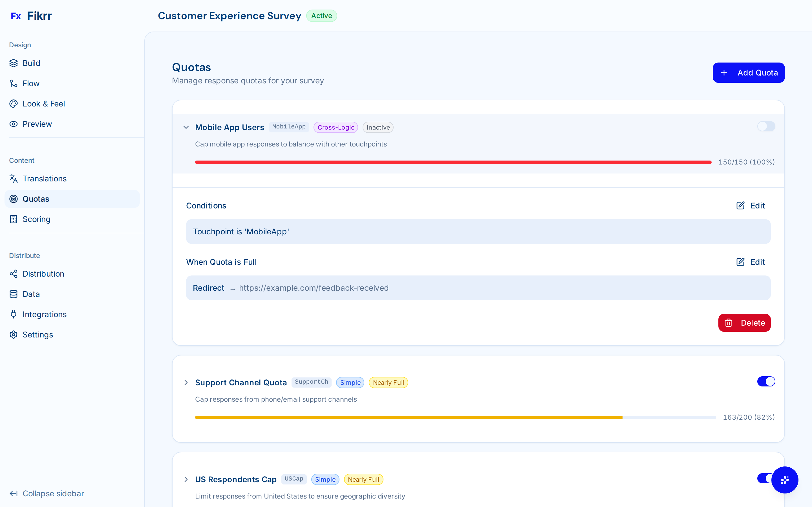Select Look & Feel in the sidebar
Image resolution: width=812 pixels, height=507 pixels.
pos(44,104)
